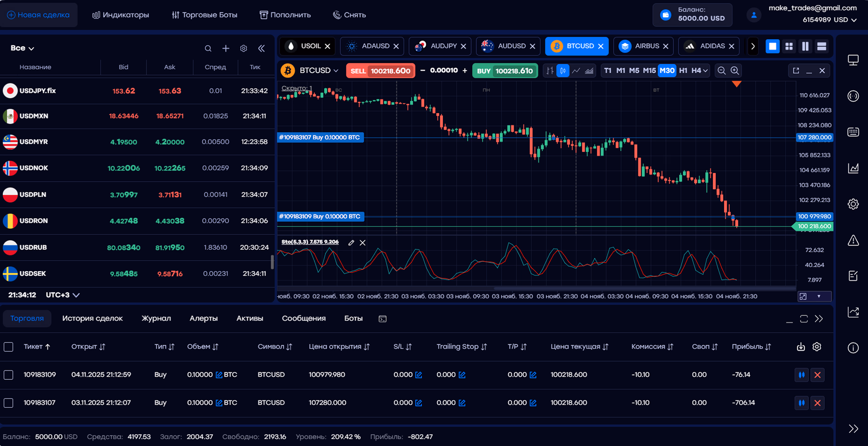Toggle the select-all checkbox in the table header
Viewport: 868px width, 446px height.
point(8,347)
